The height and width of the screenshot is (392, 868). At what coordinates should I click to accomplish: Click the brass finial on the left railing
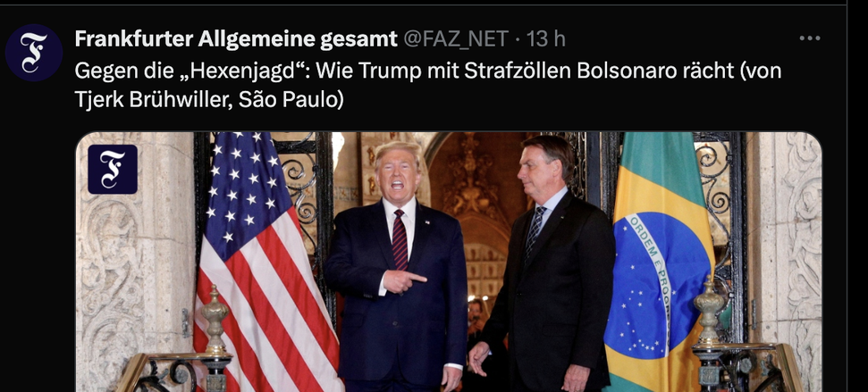click(215, 321)
